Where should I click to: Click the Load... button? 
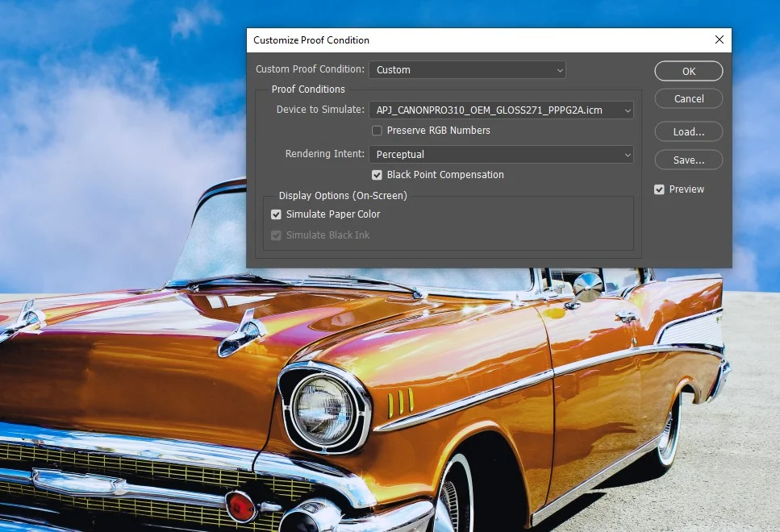(688, 132)
